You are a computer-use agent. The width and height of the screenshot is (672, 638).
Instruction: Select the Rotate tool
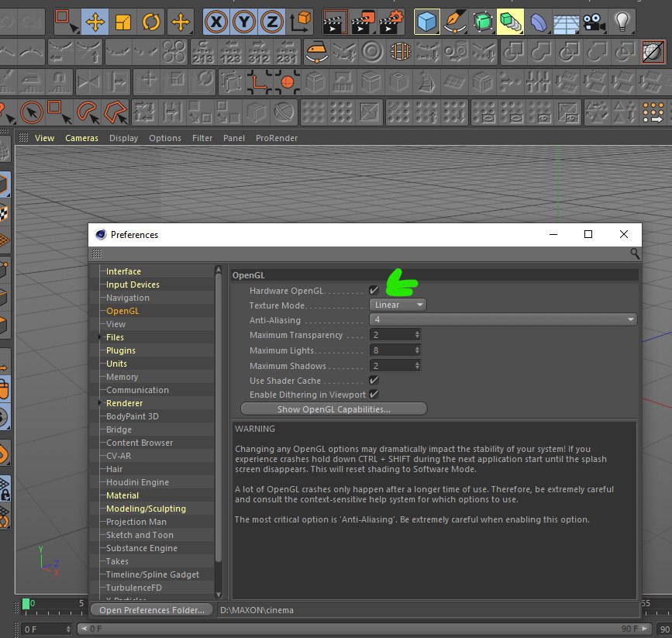tap(151, 21)
